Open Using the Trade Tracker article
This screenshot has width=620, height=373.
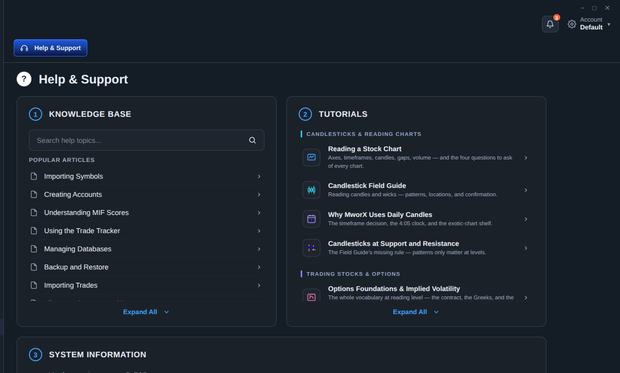(x=146, y=231)
